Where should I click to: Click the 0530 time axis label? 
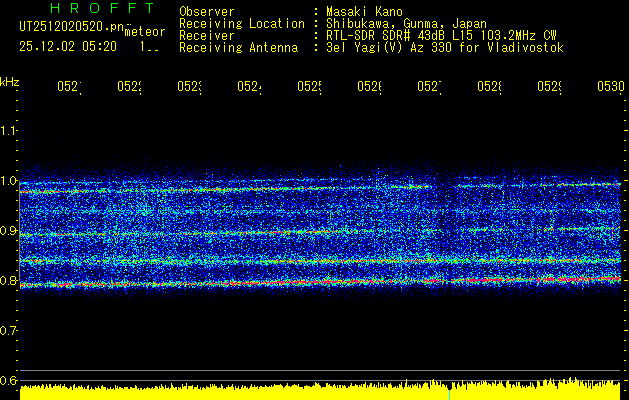pyautogui.click(x=611, y=86)
